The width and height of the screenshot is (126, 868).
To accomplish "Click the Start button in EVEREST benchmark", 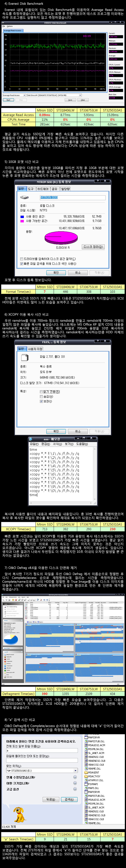I will (8, 100).
